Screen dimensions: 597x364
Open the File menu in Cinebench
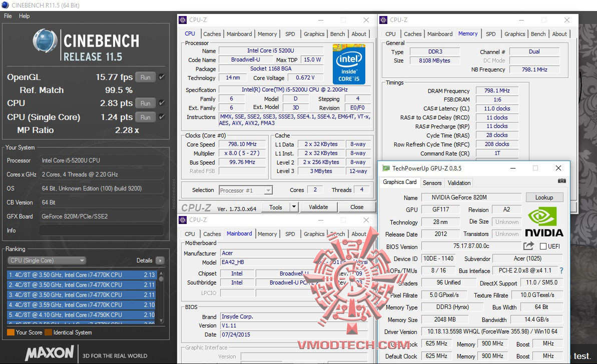coord(8,16)
